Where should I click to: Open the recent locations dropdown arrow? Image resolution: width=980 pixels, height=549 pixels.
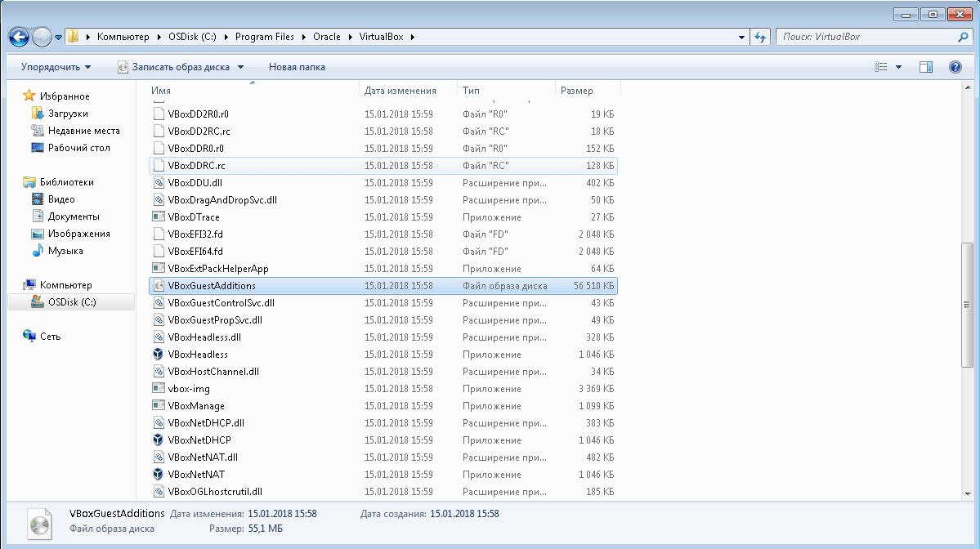tap(58, 38)
